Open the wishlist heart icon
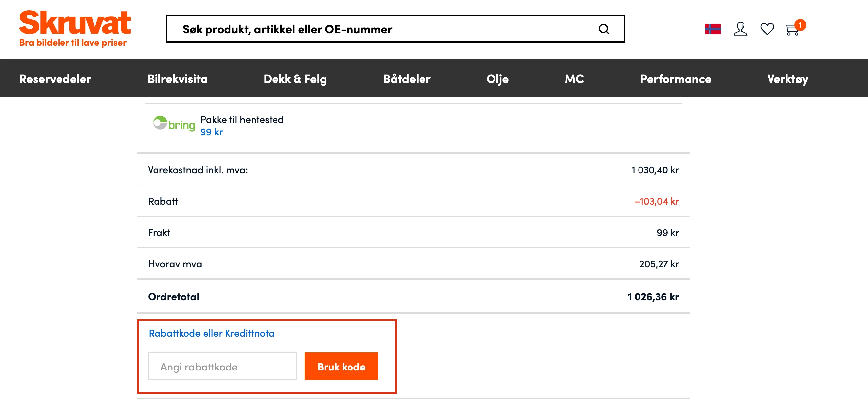This screenshot has height=408, width=868. (767, 29)
